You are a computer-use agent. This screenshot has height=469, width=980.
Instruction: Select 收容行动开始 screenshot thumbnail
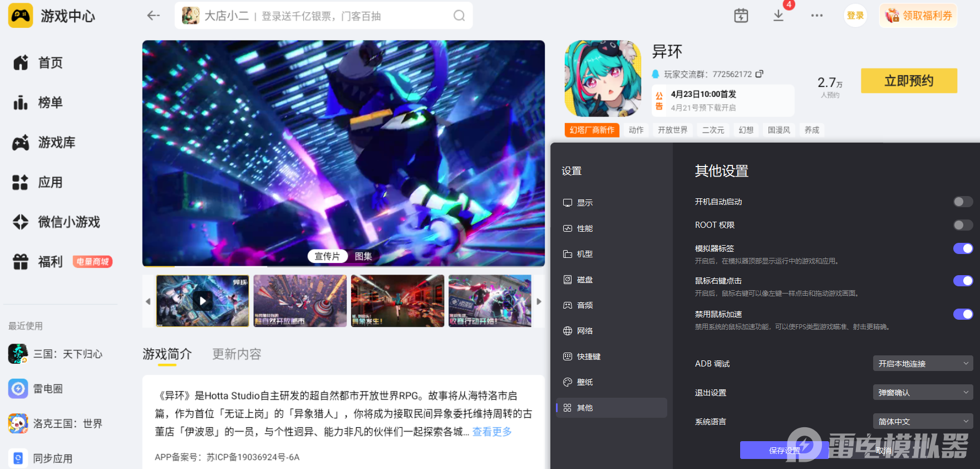click(490, 301)
